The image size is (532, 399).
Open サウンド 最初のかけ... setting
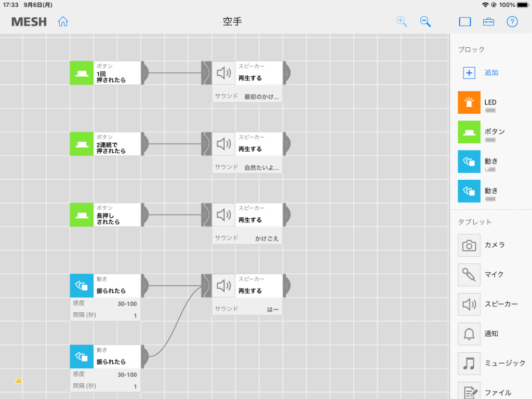[x=247, y=96]
